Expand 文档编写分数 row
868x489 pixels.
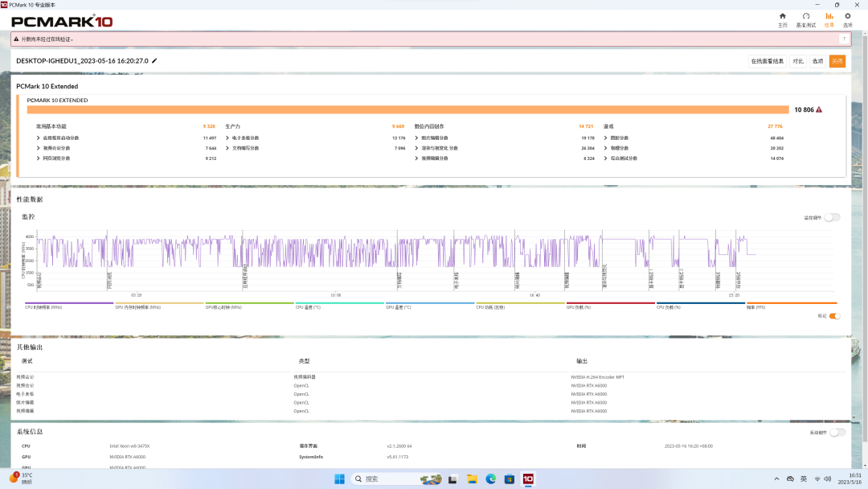(227, 149)
